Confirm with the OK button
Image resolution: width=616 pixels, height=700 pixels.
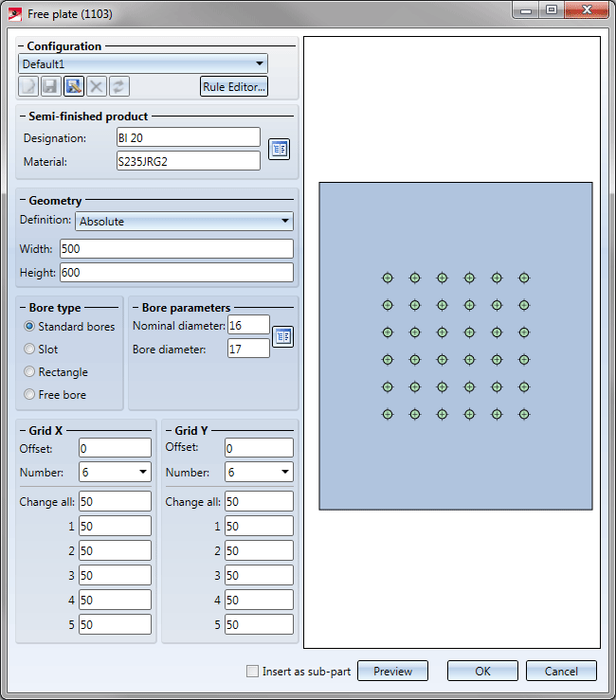coord(483,671)
